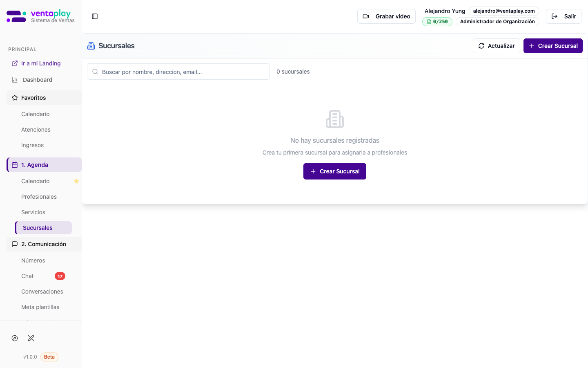This screenshot has height=368, width=588.
Task: Collapse the Favoritos section
Action: [44, 98]
